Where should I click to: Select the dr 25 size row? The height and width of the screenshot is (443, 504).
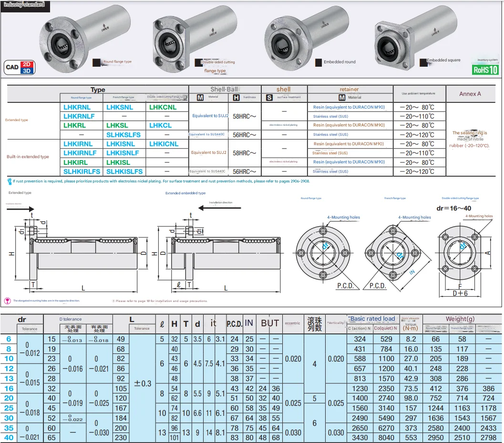point(9,408)
